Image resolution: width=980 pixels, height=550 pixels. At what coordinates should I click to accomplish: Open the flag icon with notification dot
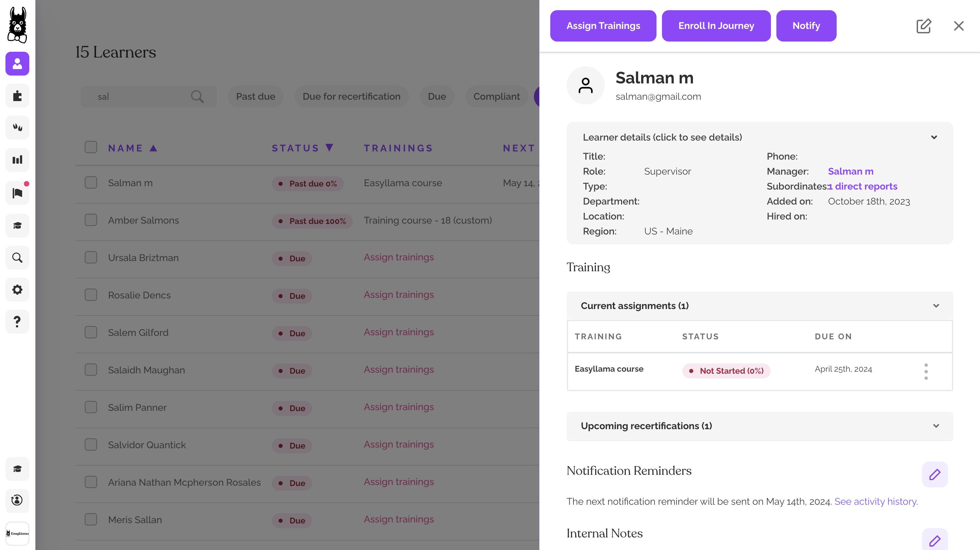(17, 193)
